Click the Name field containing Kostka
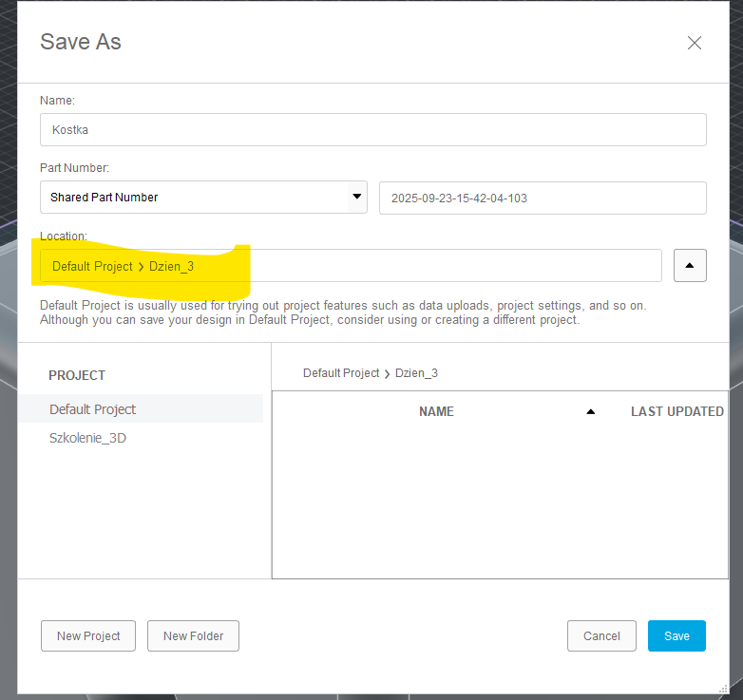 click(372, 130)
